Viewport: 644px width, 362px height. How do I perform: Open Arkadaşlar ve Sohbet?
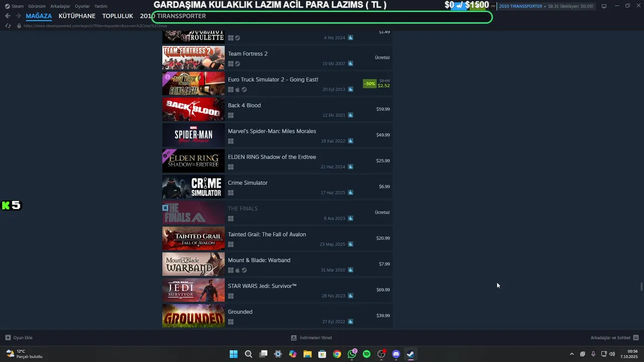coord(615,338)
